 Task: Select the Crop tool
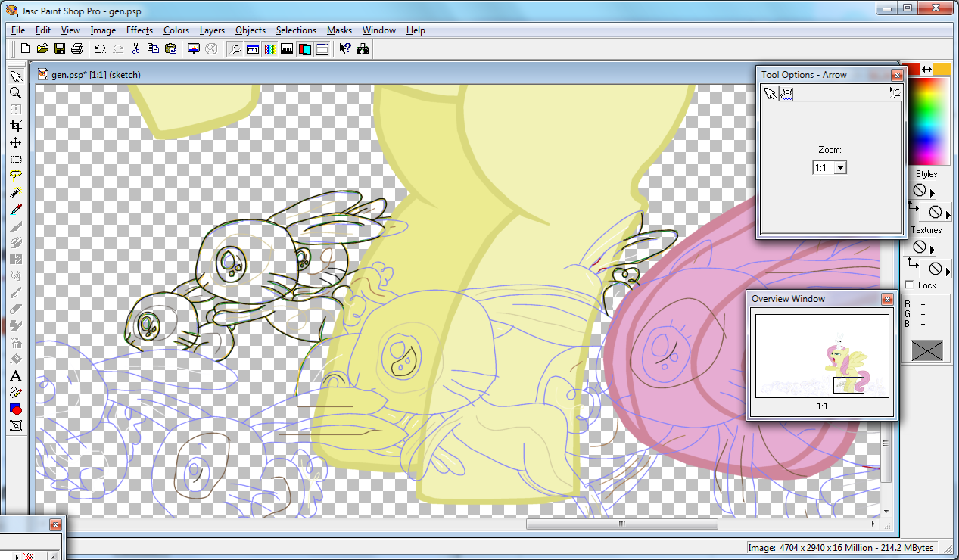point(15,126)
